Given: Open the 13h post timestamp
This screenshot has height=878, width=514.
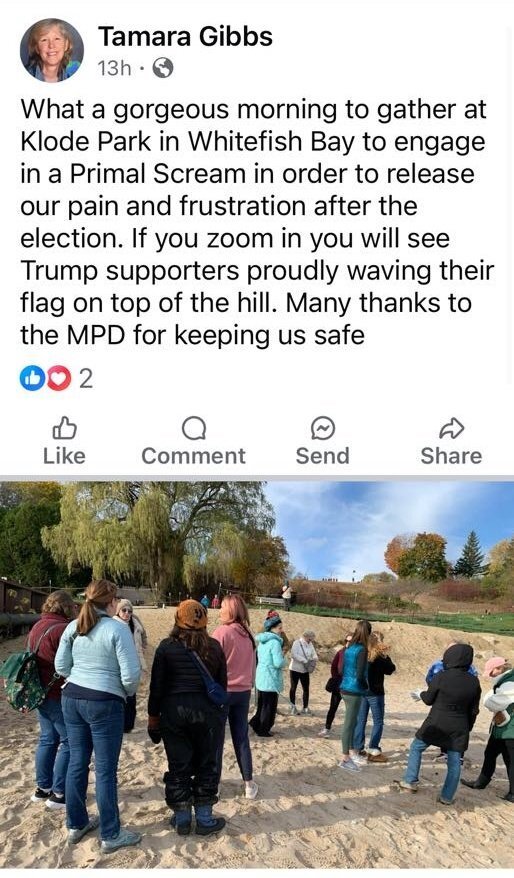Looking at the screenshot, I should click(114, 68).
